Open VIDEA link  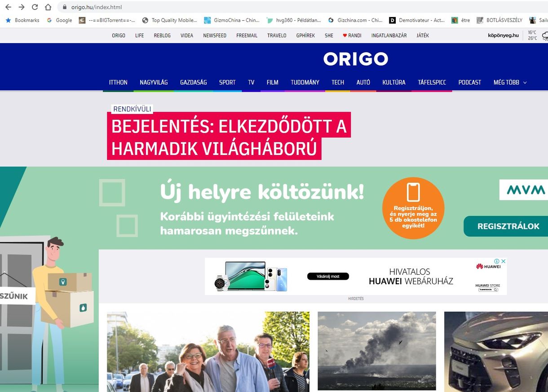click(187, 35)
